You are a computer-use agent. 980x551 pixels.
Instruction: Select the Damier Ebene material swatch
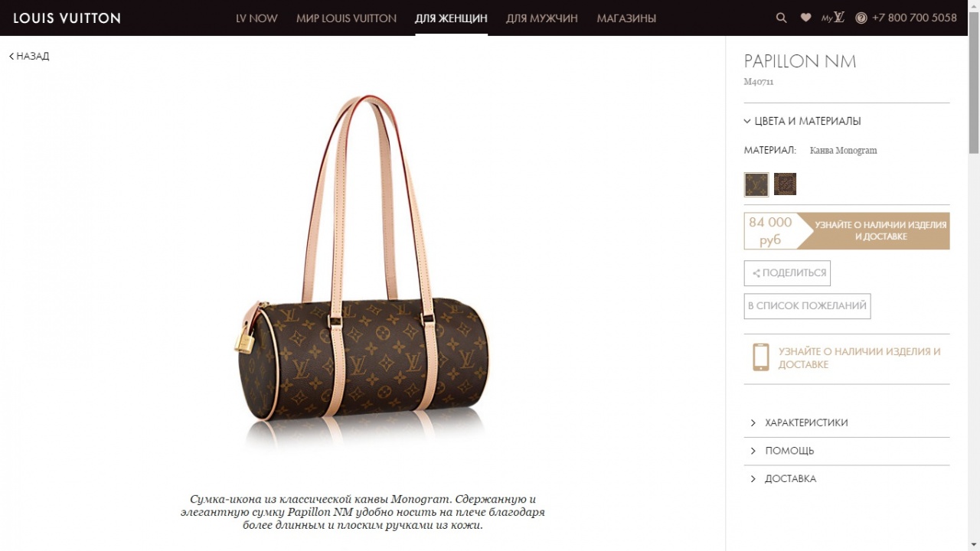(x=785, y=184)
